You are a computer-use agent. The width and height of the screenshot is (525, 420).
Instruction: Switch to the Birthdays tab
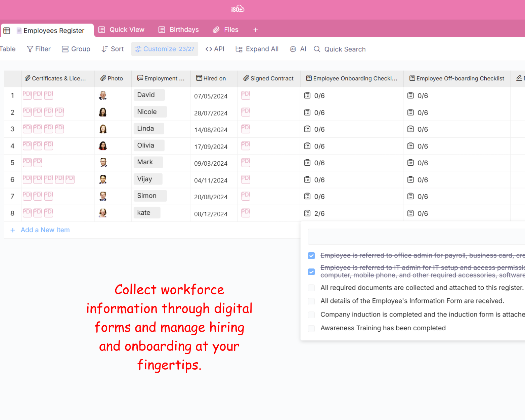[179, 30]
